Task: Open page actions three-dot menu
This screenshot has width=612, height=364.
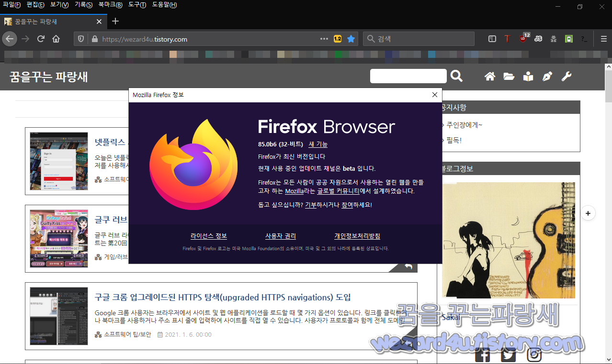Action: (324, 39)
